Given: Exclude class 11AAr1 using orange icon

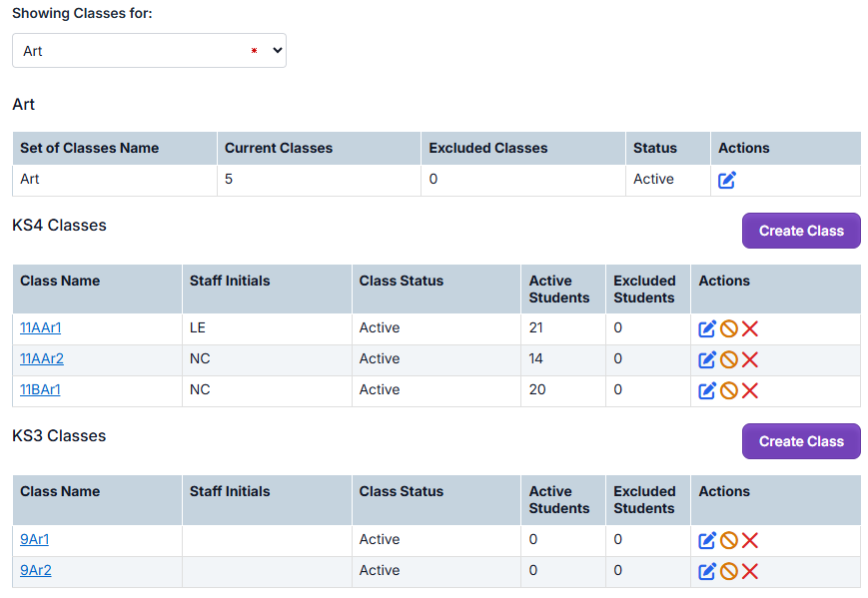Looking at the screenshot, I should tap(729, 328).
